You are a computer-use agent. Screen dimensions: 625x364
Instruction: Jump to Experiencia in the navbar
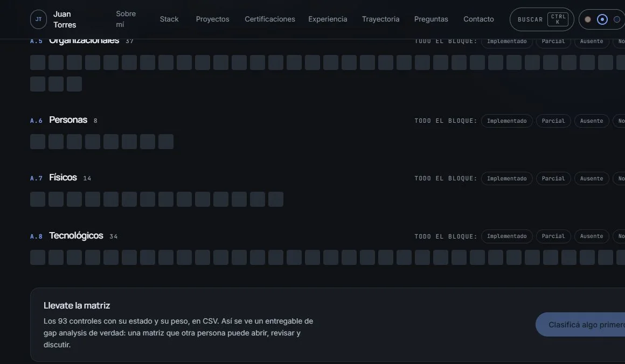[x=328, y=19]
